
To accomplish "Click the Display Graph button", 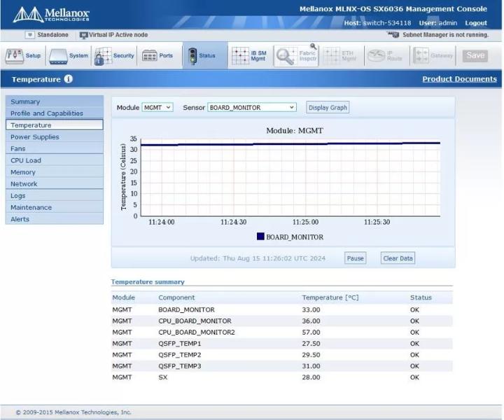I will 328,107.
